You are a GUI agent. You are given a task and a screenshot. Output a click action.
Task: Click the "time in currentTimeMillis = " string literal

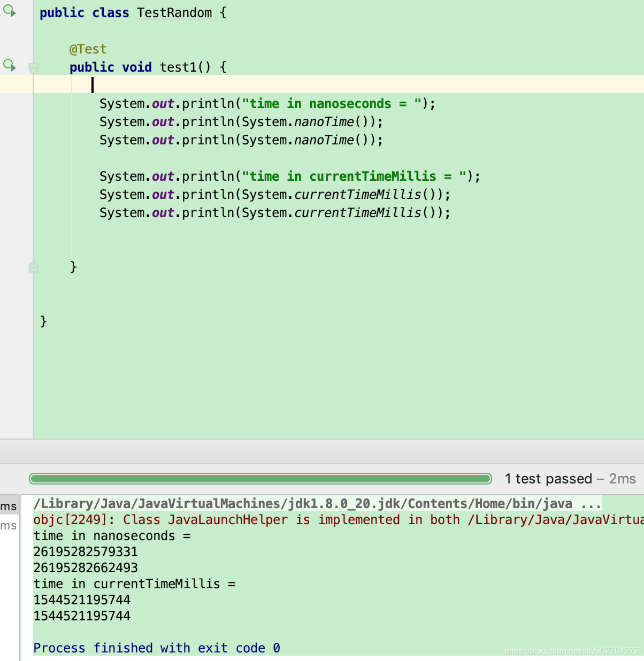point(354,176)
